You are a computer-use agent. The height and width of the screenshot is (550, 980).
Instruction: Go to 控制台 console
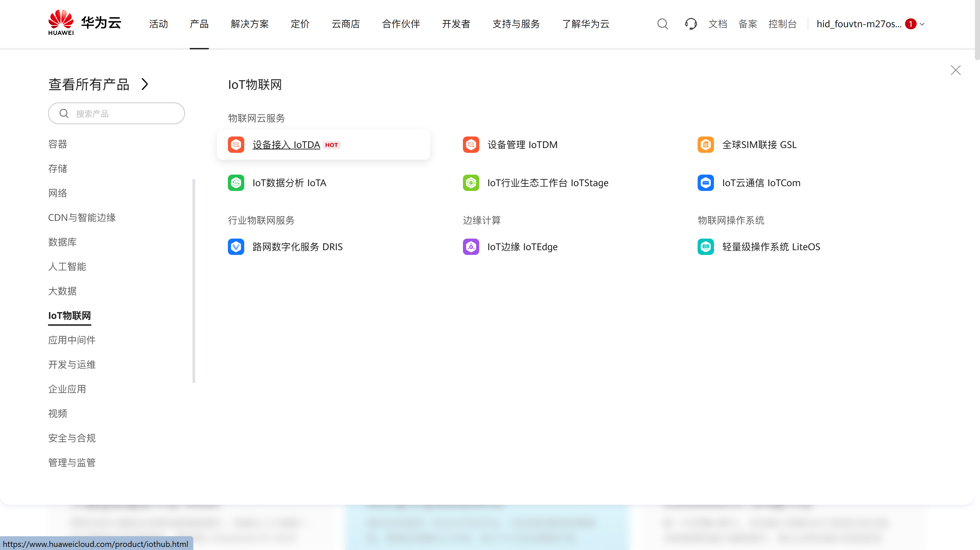(x=782, y=24)
